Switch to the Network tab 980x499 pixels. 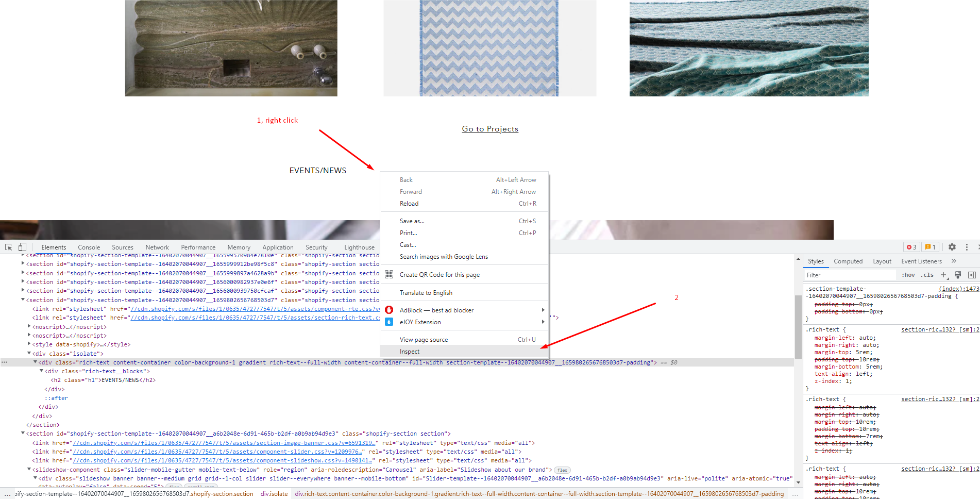[x=157, y=247]
